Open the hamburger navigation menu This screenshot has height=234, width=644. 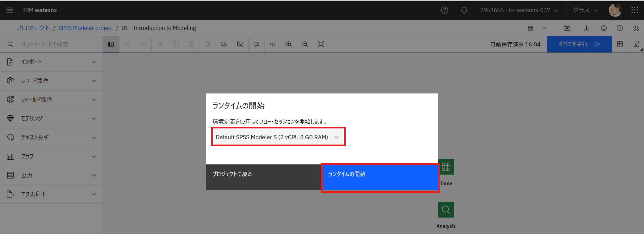(x=10, y=10)
